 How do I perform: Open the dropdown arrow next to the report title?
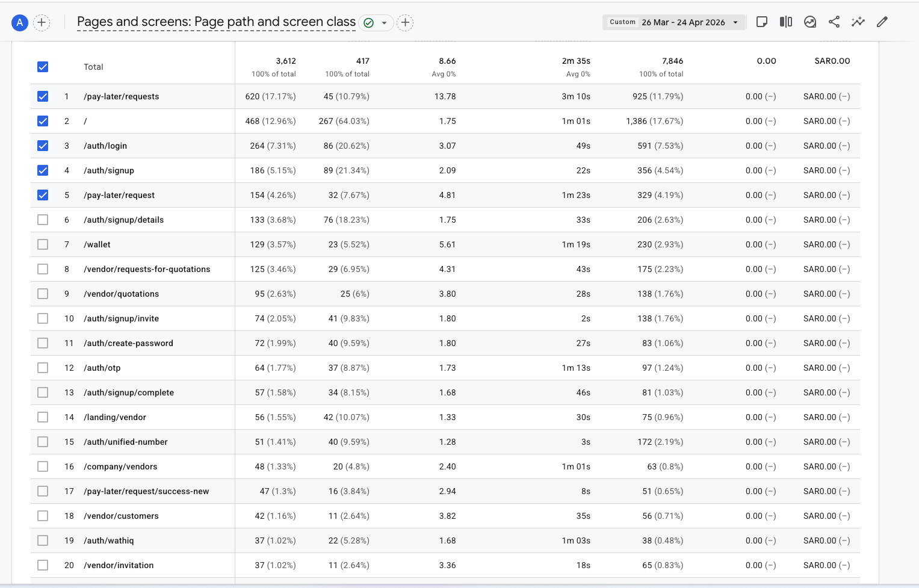(x=384, y=23)
